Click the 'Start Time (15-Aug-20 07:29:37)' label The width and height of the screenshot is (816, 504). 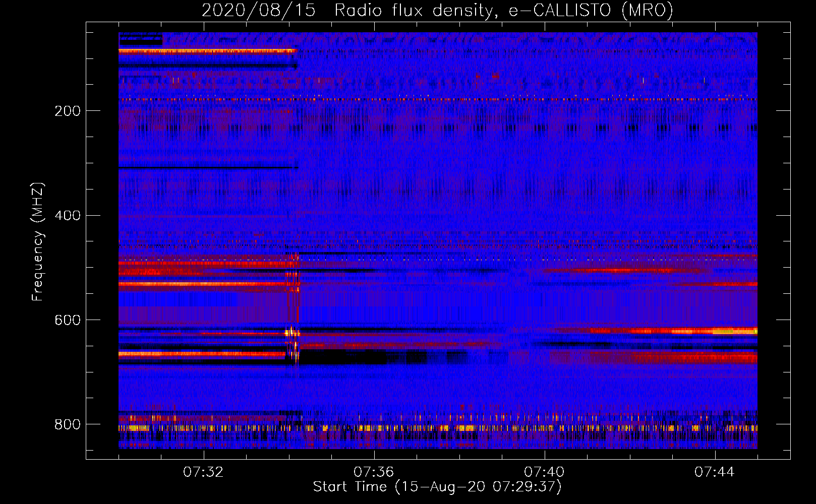(437, 487)
